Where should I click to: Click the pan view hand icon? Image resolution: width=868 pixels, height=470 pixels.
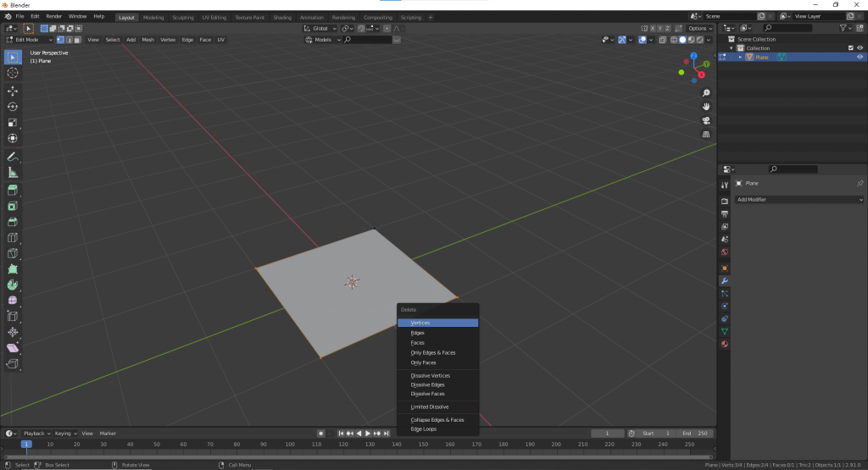coord(706,107)
